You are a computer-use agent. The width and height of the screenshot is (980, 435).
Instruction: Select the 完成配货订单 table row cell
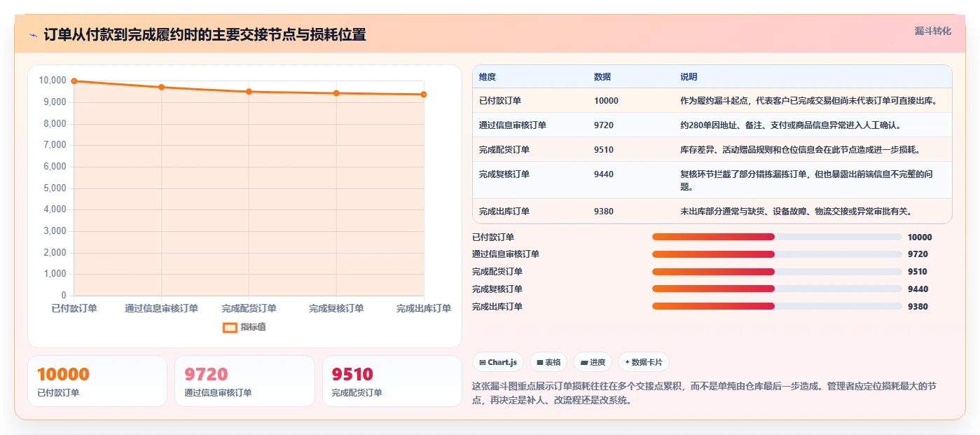point(504,150)
